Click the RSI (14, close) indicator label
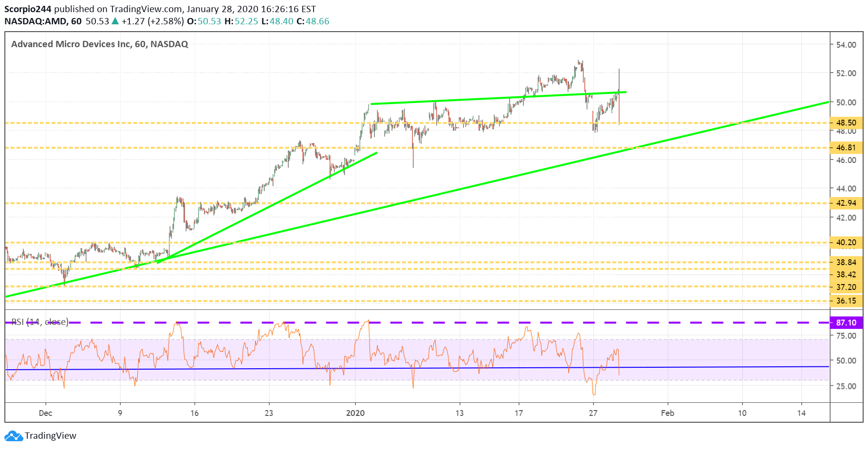 pyautogui.click(x=40, y=322)
